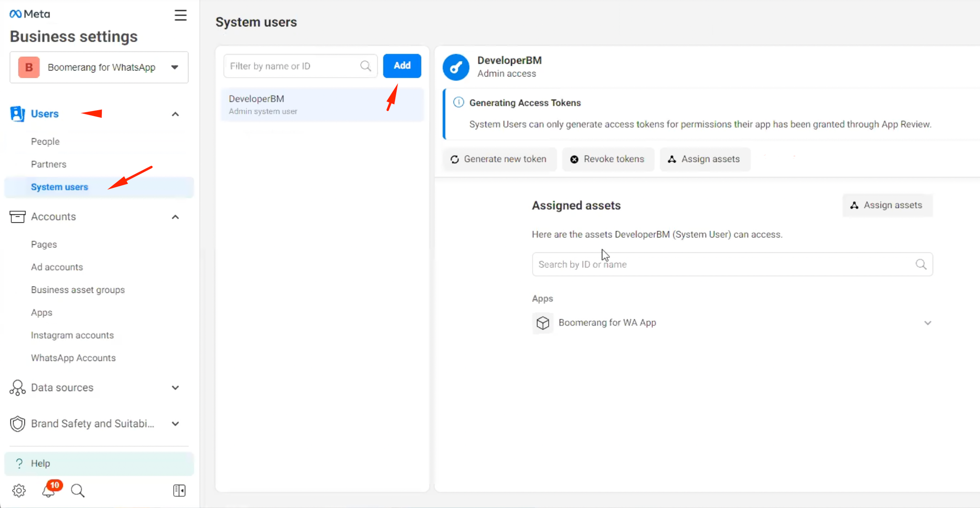Expand the Boomerang for WA App asset row
Viewport: 980px width, 508px height.
[927, 323]
